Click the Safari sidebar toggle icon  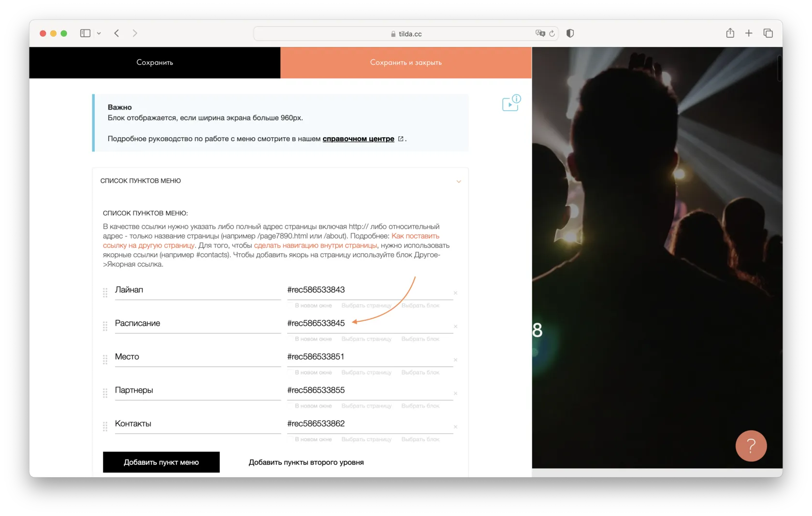point(85,33)
